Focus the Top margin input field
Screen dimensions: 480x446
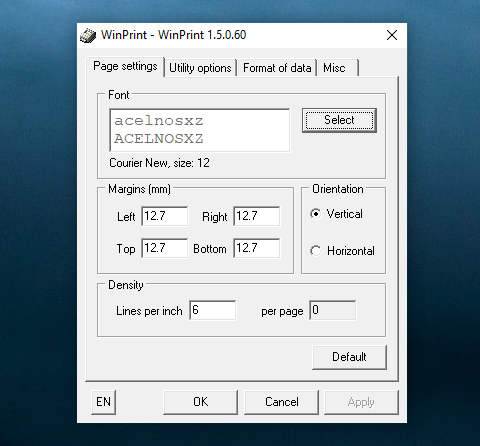[x=165, y=248]
